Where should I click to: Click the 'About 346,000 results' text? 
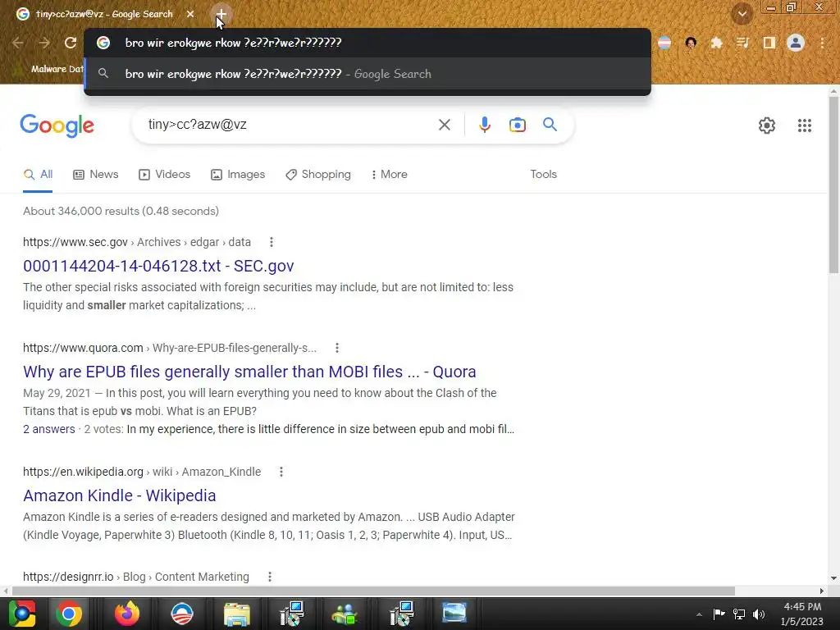(x=121, y=211)
